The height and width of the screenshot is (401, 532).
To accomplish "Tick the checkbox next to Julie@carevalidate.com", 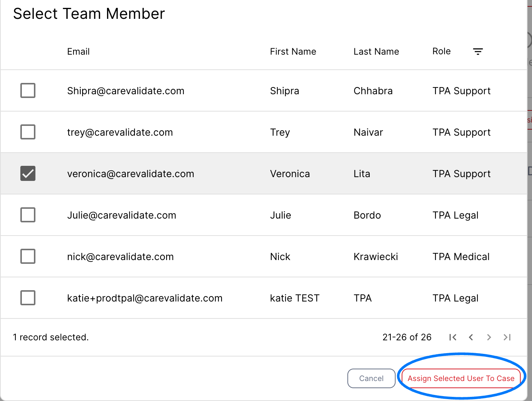I will (28, 215).
